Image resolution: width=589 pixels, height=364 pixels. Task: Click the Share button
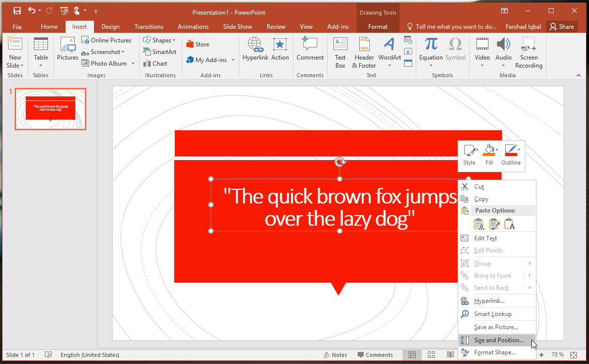561,27
